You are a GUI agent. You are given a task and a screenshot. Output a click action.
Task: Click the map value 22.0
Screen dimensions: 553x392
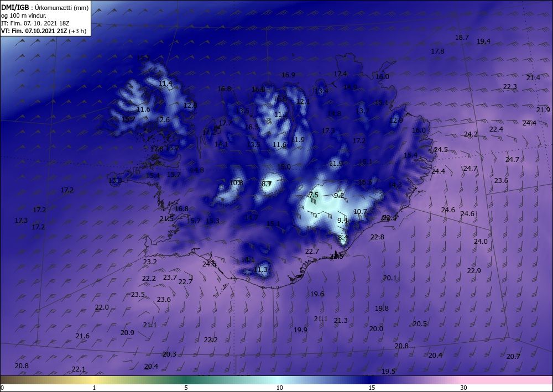pos(102,307)
